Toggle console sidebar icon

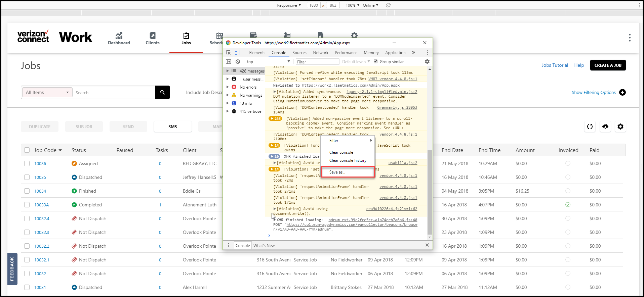(229, 61)
